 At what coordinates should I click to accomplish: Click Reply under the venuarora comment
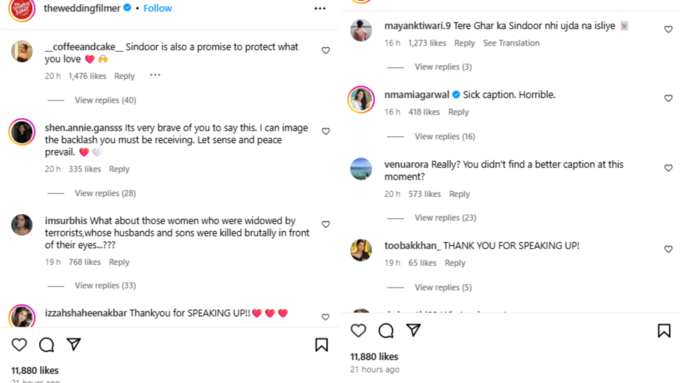459,194
